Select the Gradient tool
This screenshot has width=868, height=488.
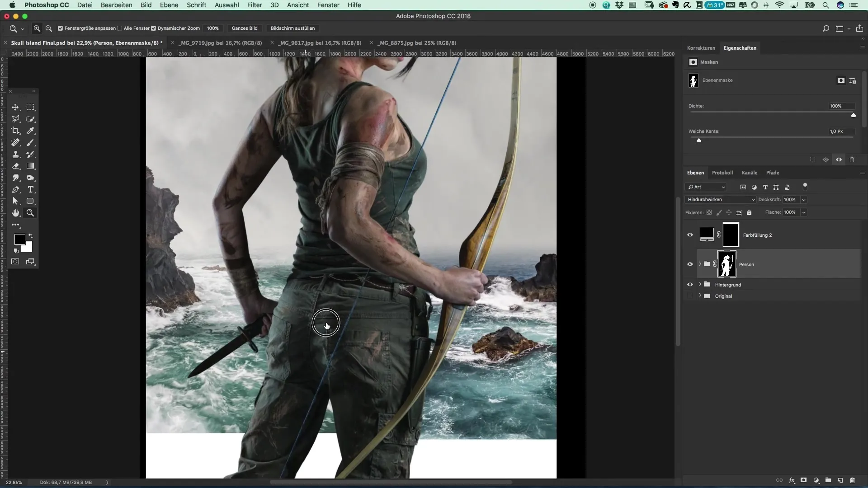(x=30, y=166)
